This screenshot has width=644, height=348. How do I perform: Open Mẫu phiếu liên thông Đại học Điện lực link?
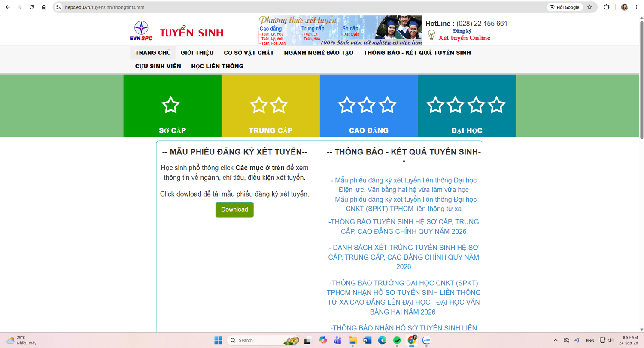tap(404, 185)
